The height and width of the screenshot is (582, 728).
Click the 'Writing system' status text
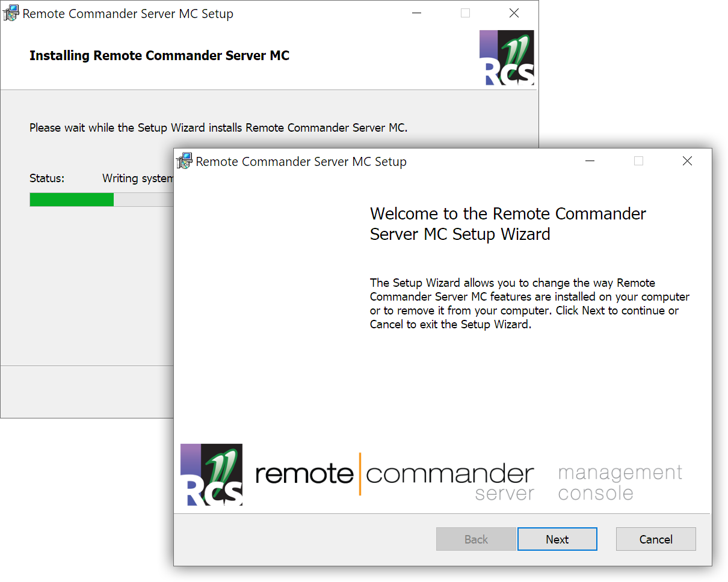[x=138, y=179]
